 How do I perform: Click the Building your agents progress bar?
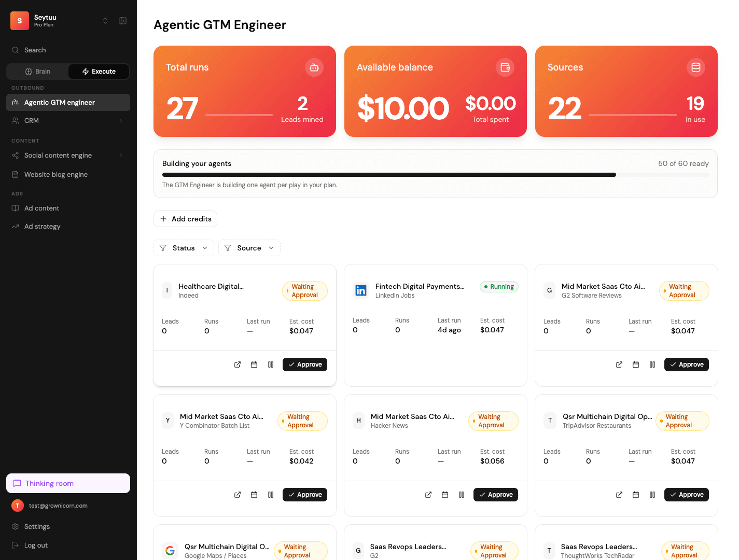click(x=436, y=175)
